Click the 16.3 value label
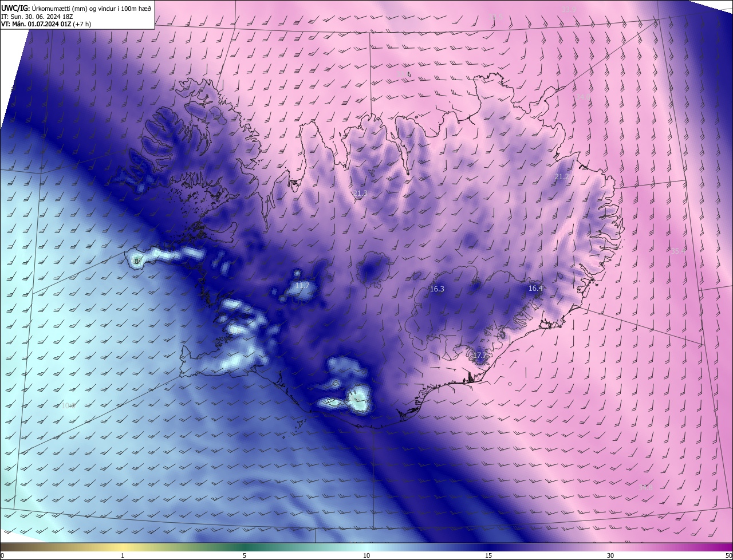This screenshot has width=733, height=560. pos(437,289)
